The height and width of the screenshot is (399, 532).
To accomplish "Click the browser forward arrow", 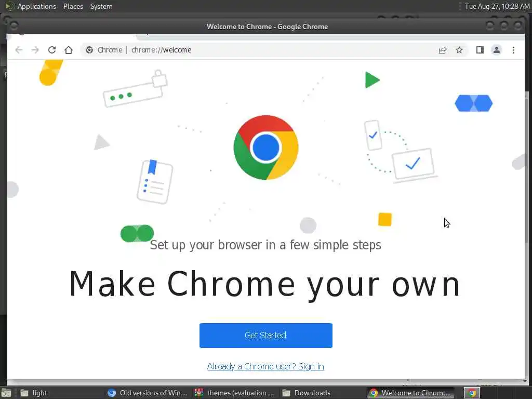I will click(35, 50).
